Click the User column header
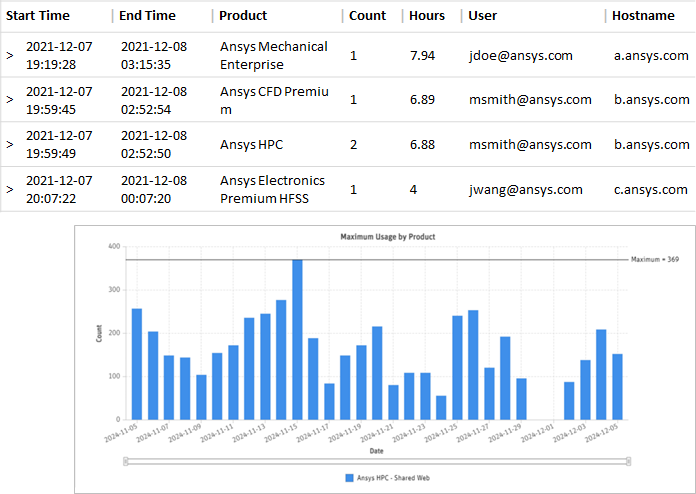Viewport: 696px width, 494px height. pos(482,16)
